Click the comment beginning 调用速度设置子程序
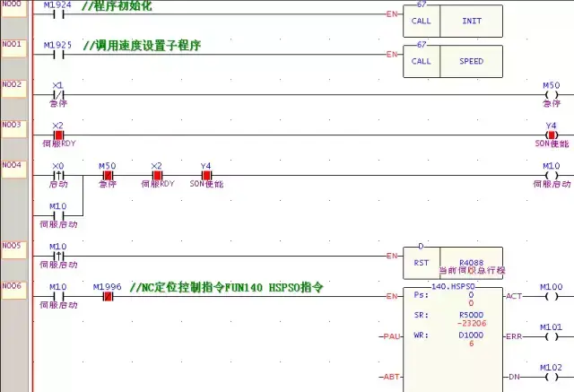 click(x=142, y=46)
